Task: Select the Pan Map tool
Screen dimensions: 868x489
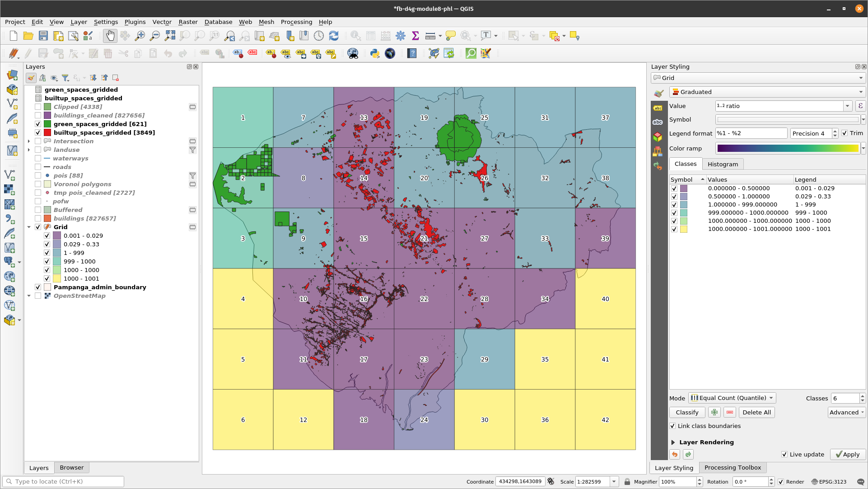Action: coord(110,36)
